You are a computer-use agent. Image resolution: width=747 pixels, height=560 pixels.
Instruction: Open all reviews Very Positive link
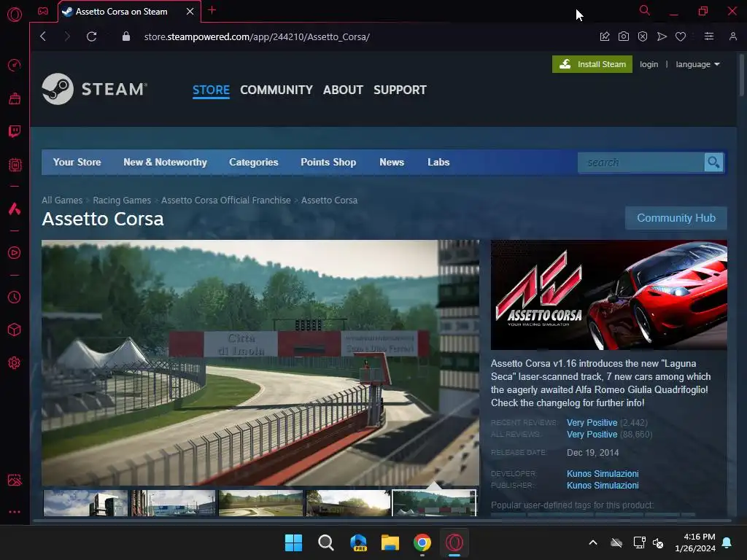click(x=592, y=435)
